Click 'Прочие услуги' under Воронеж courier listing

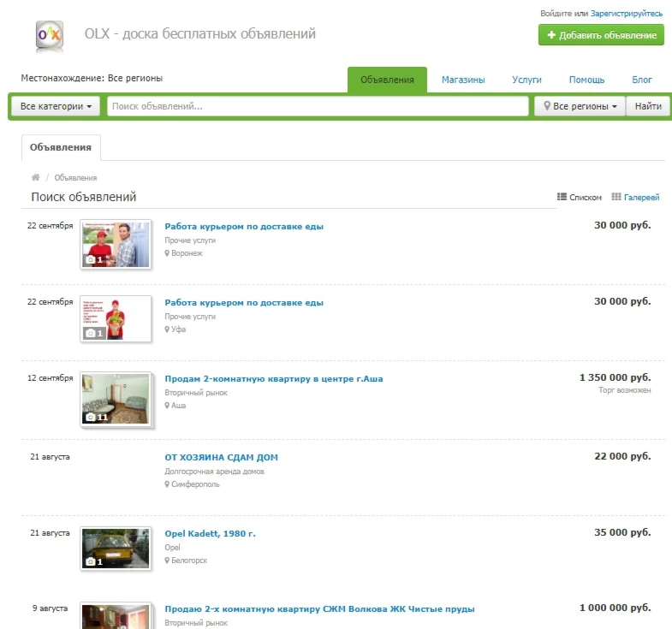[x=190, y=240]
